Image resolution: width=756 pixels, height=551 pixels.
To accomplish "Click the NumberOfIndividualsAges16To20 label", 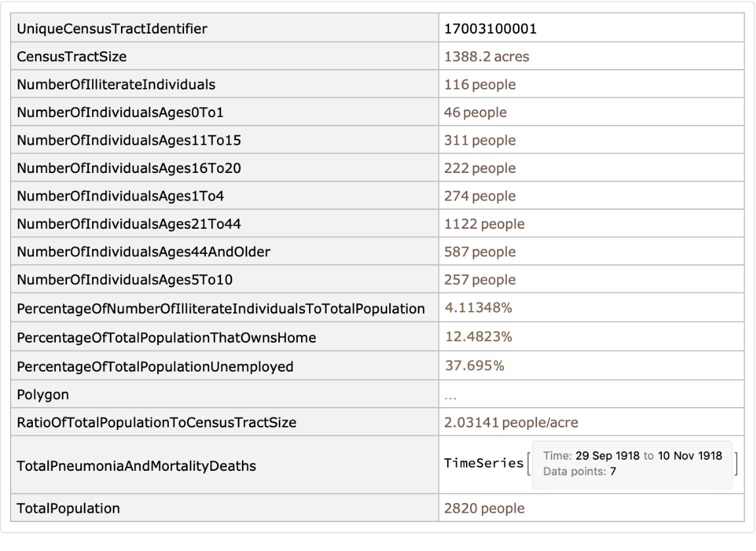I will pos(129,169).
